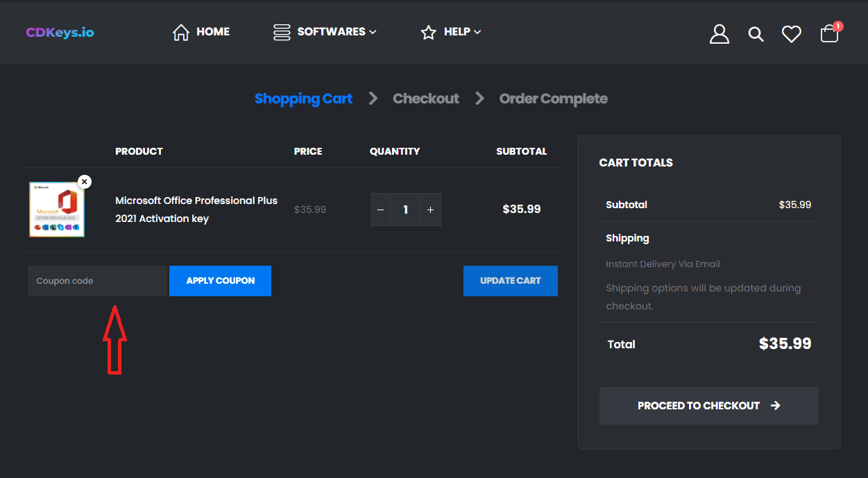The height and width of the screenshot is (478, 868).
Task: Click the bold $35.99 subtotal in the product row
Action: 522,210
